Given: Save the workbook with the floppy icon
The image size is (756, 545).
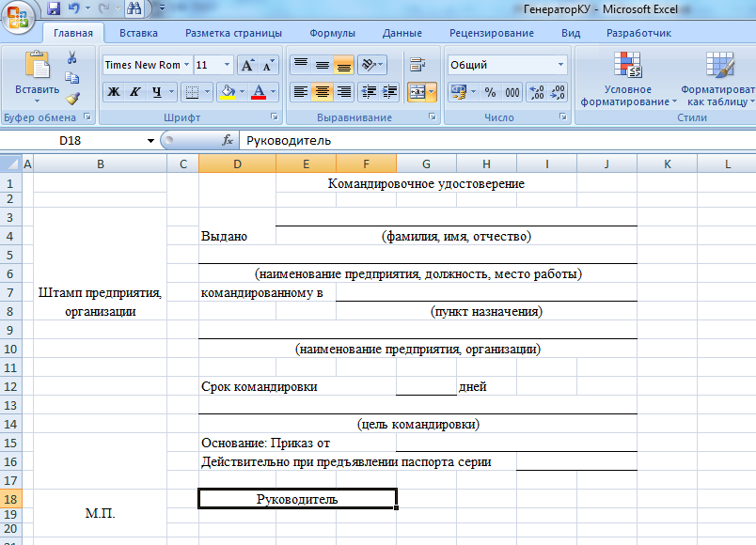Looking at the screenshot, I should [x=54, y=8].
